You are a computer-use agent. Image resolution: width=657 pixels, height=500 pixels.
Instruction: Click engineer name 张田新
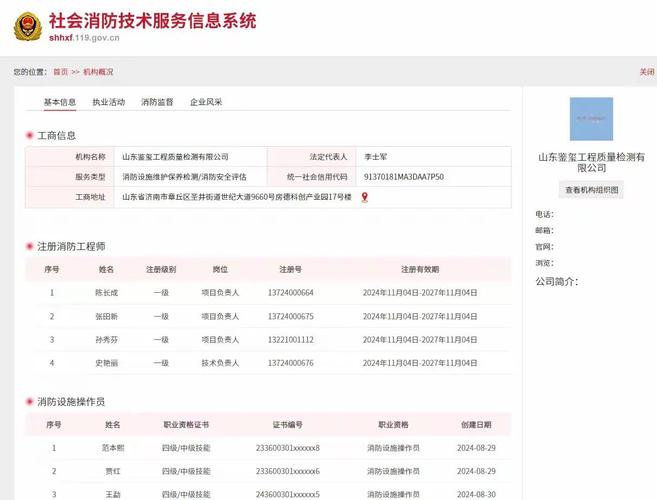click(x=106, y=316)
